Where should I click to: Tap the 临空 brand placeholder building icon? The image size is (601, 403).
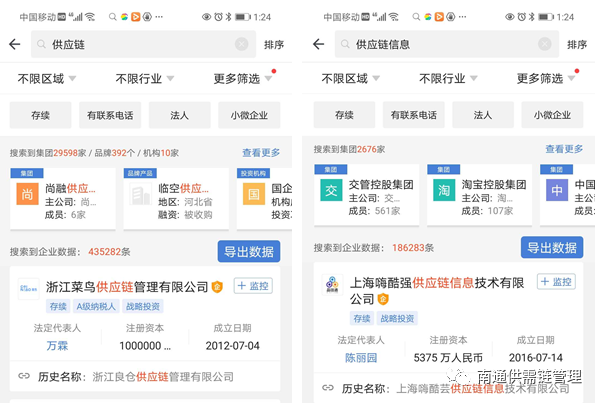click(140, 194)
